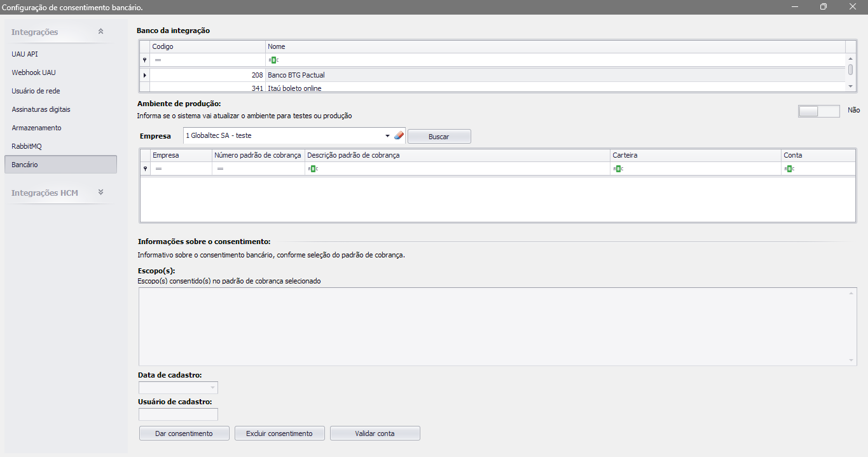Open the Data de cadastro date dropdown

pyautogui.click(x=212, y=388)
